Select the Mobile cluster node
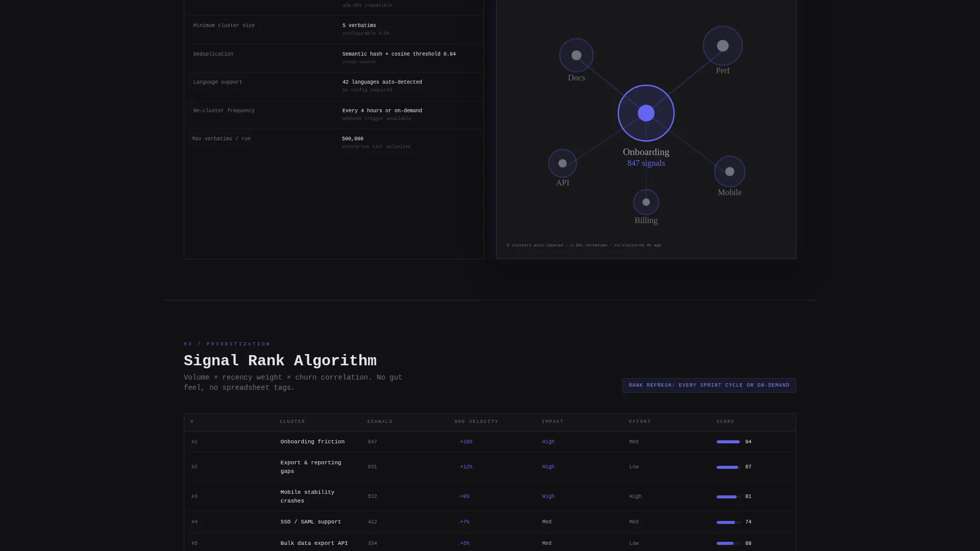Viewport: 980px width, 551px height. pos(730,171)
